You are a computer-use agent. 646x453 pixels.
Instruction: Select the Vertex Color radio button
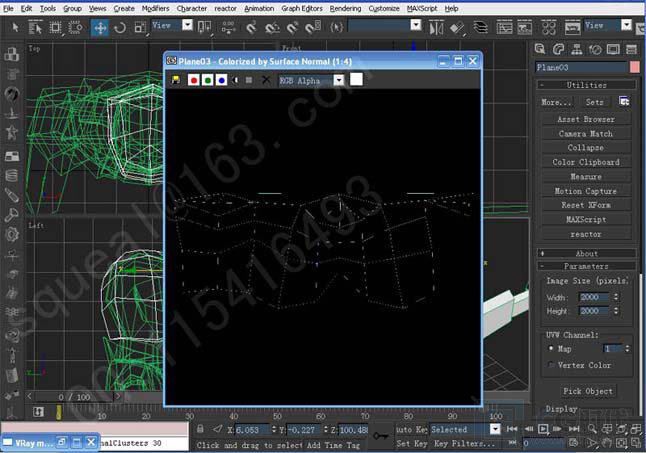[551, 365]
